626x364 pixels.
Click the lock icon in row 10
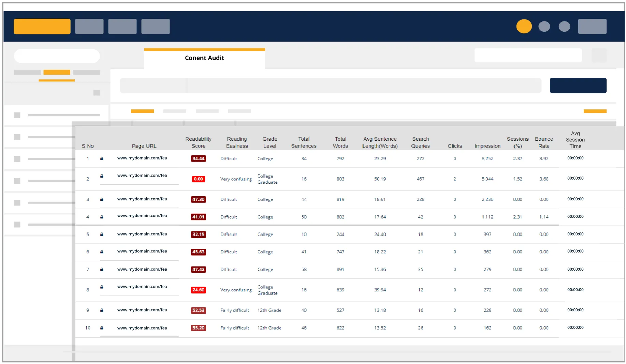(101, 328)
